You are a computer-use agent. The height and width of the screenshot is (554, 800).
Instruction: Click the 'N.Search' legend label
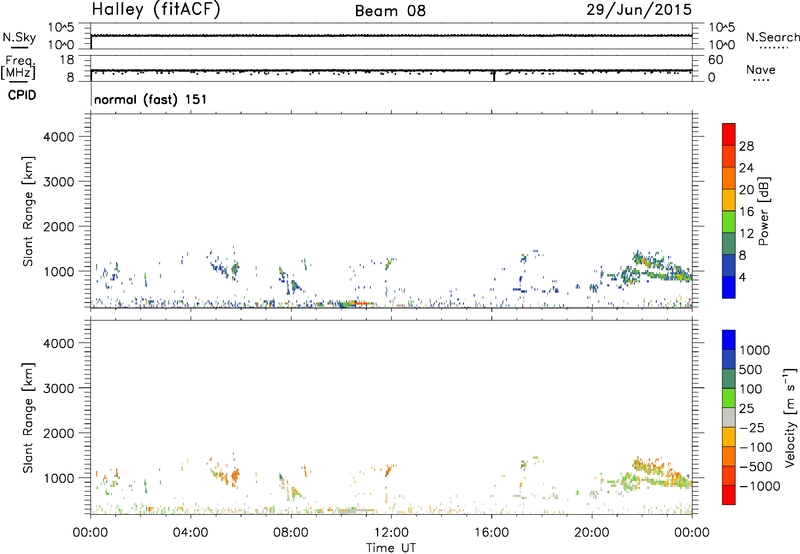tap(772, 37)
